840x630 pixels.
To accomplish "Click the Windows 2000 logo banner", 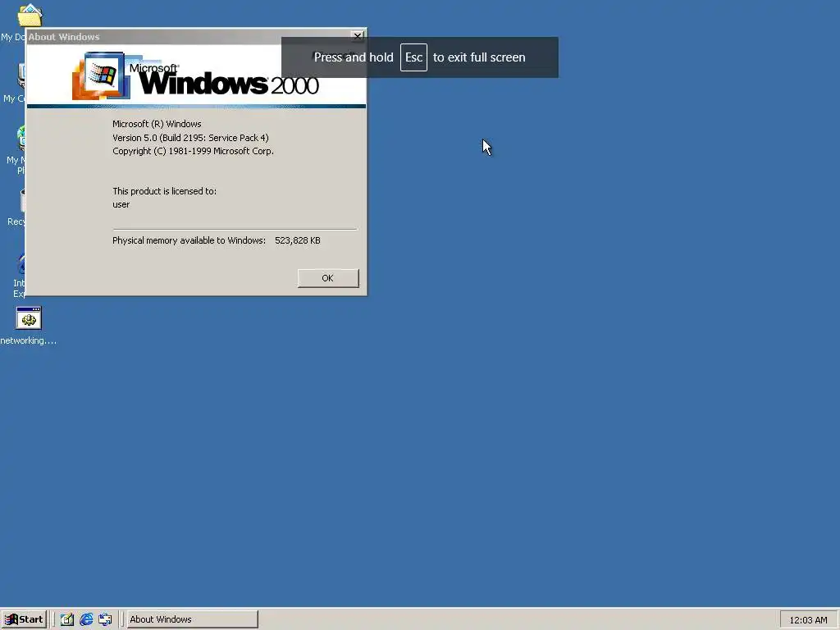I will coord(196,75).
